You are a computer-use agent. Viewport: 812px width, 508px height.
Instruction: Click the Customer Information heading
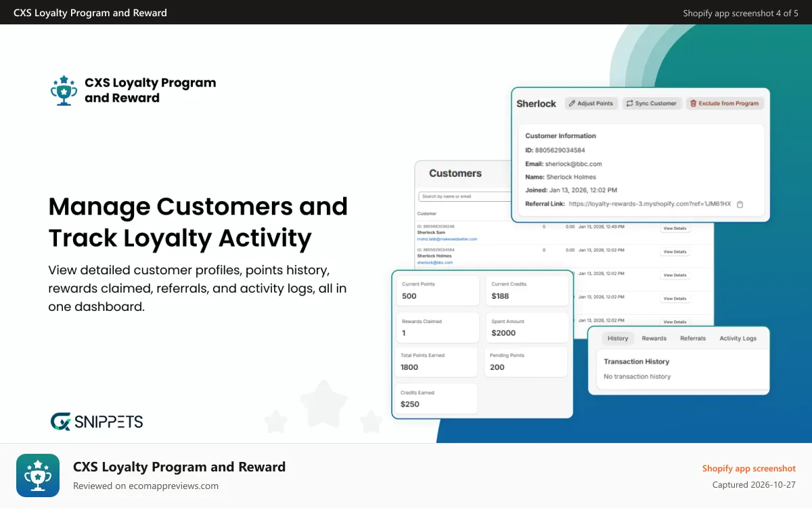[x=561, y=136]
